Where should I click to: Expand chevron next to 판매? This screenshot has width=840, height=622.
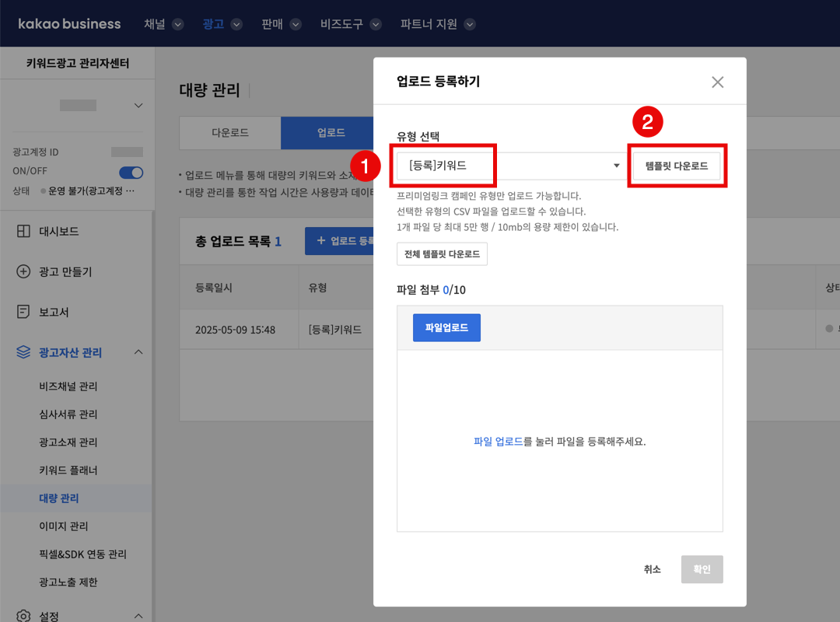pos(296,24)
